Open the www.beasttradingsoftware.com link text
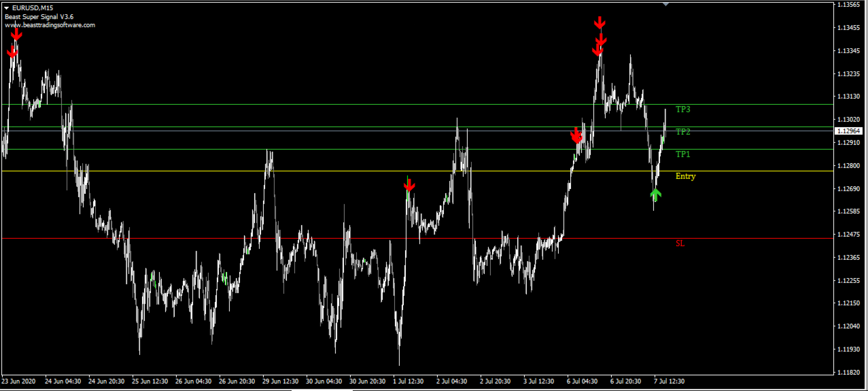This screenshot has width=868, height=391. click(x=50, y=25)
